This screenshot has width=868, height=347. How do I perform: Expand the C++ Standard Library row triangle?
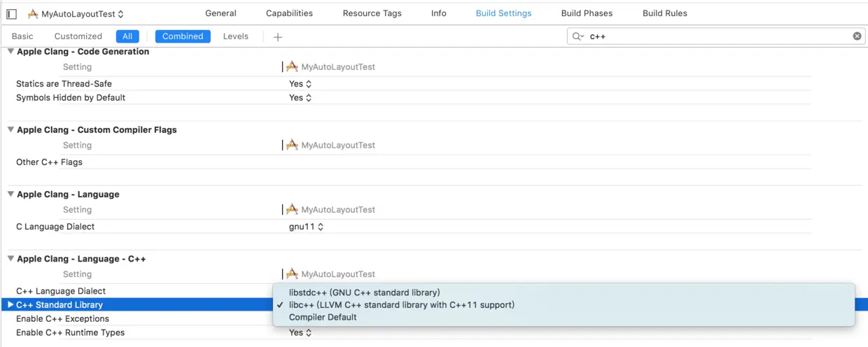click(x=10, y=305)
